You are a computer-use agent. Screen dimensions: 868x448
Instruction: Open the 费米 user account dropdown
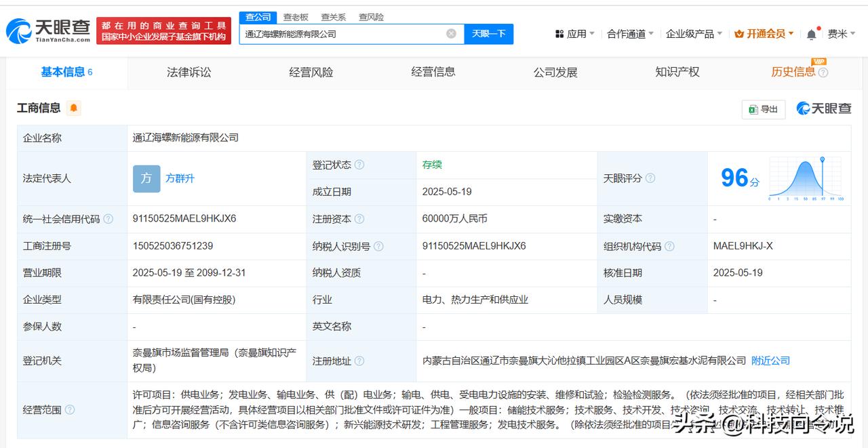point(841,34)
